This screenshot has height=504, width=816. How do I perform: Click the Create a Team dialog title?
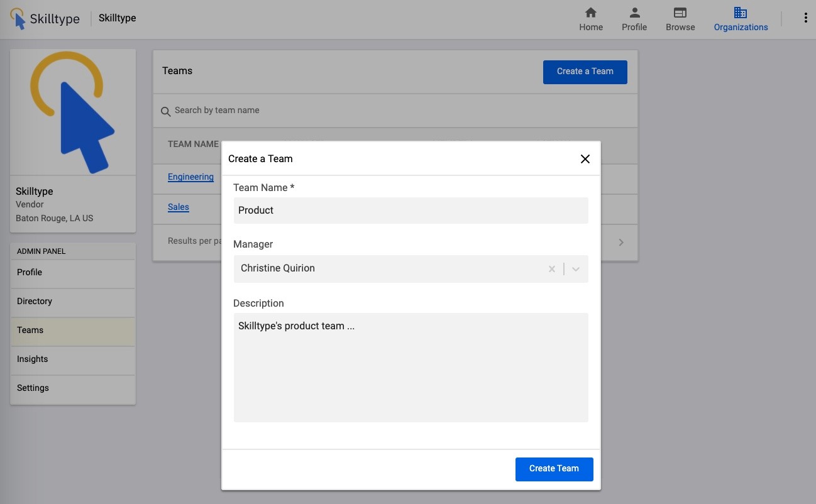click(x=260, y=159)
